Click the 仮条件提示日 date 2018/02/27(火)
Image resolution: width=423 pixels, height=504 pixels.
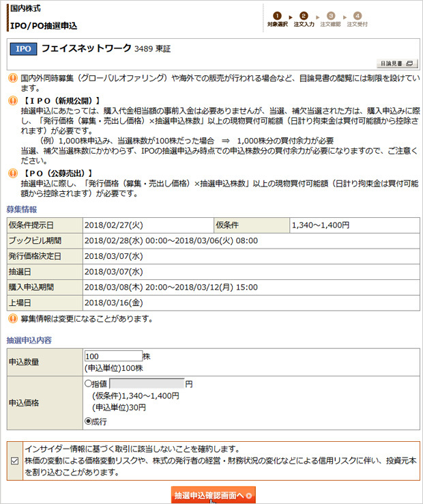tap(114, 225)
